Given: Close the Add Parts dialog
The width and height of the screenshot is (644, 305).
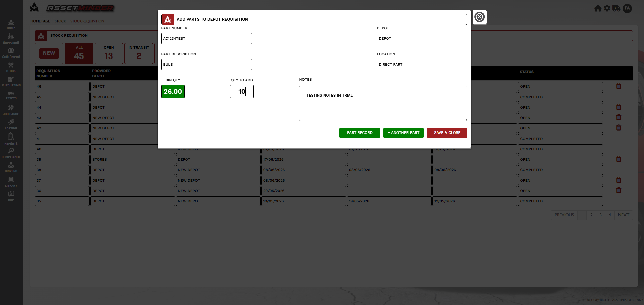Looking at the screenshot, I should [479, 17].
